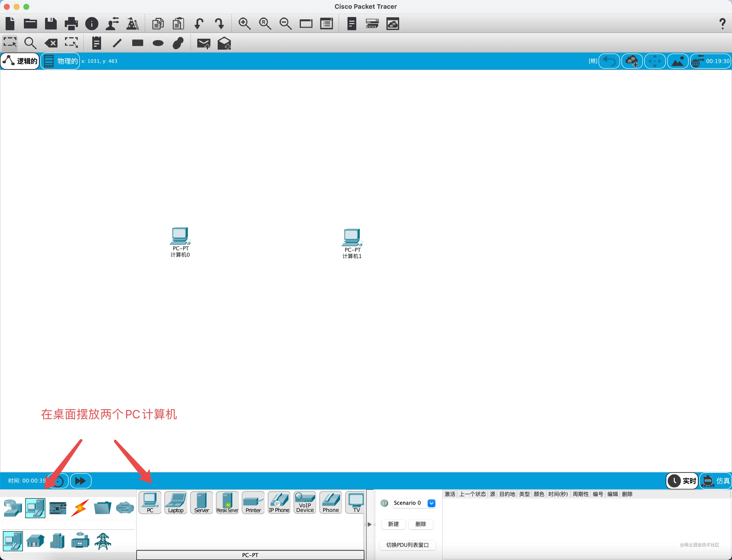
Task: Open file using the folder icon
Action: 30,24
